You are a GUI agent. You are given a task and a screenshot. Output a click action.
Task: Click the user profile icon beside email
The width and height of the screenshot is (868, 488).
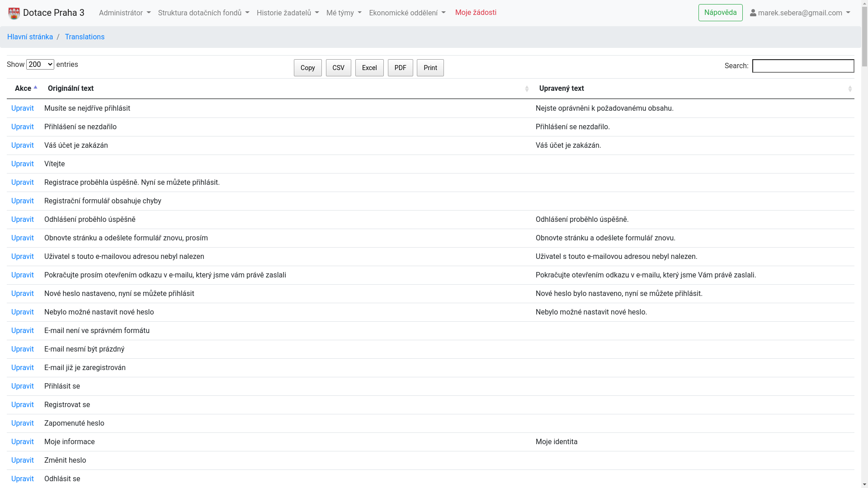click(x=753, y=13)
